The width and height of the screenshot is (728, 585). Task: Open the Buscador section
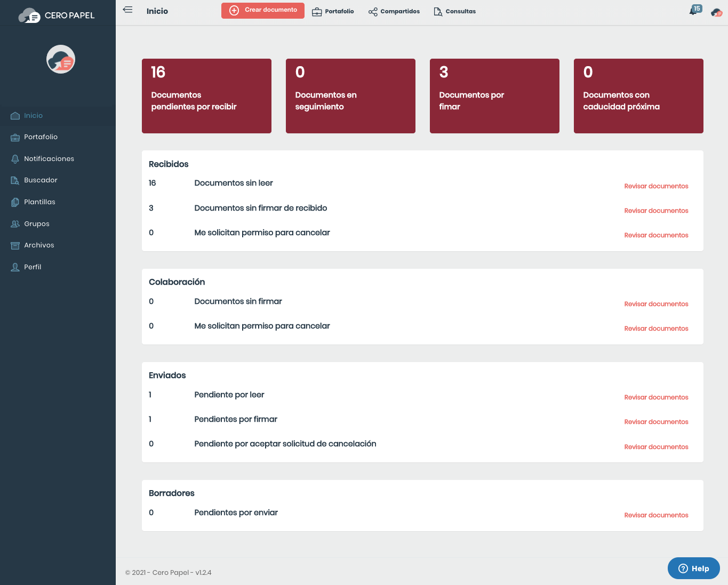click(x=41, y=180)
